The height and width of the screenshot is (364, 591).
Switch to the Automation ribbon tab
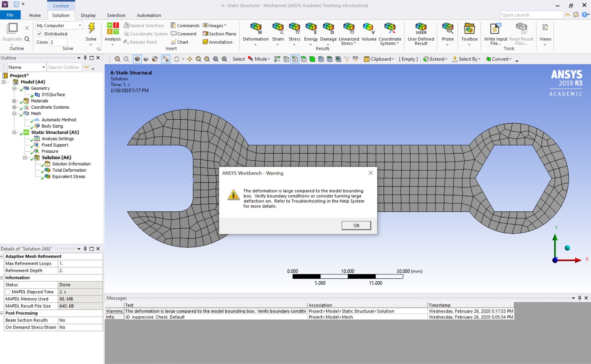tap(149, 15)
